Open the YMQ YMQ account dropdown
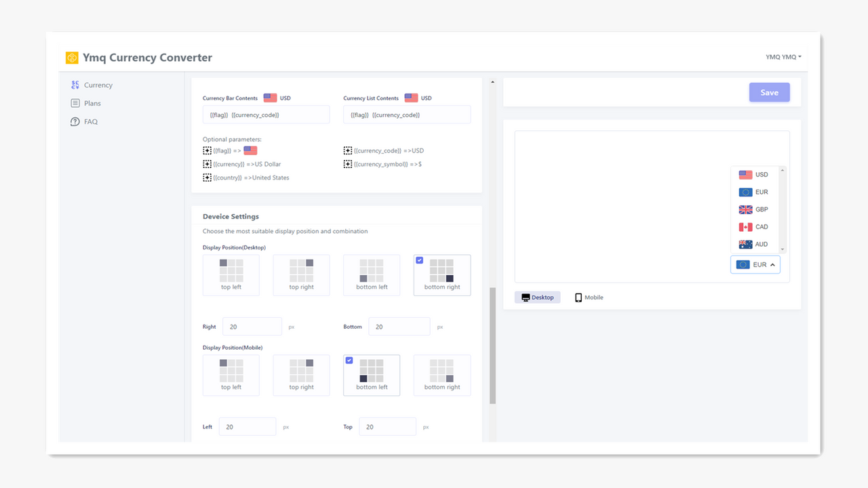The height and width of the screenshot is (488, 868). point(783,57)
